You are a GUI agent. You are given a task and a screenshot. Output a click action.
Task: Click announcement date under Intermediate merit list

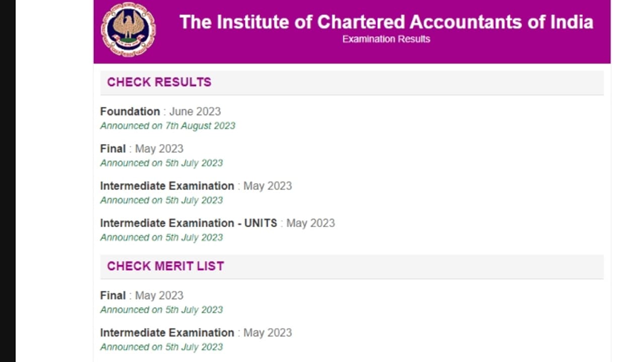[x=161, y=347]
